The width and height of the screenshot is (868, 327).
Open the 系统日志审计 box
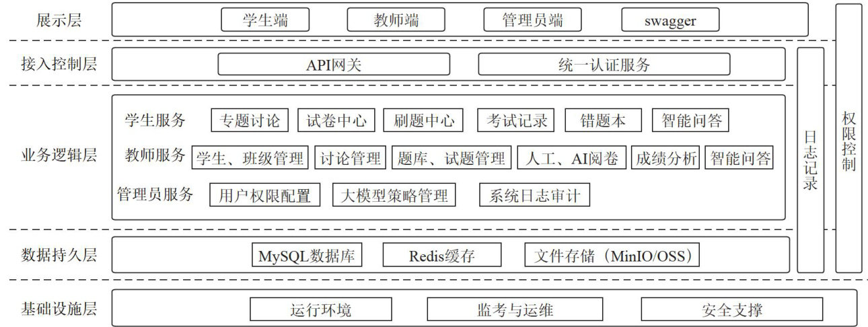[535, 196]
